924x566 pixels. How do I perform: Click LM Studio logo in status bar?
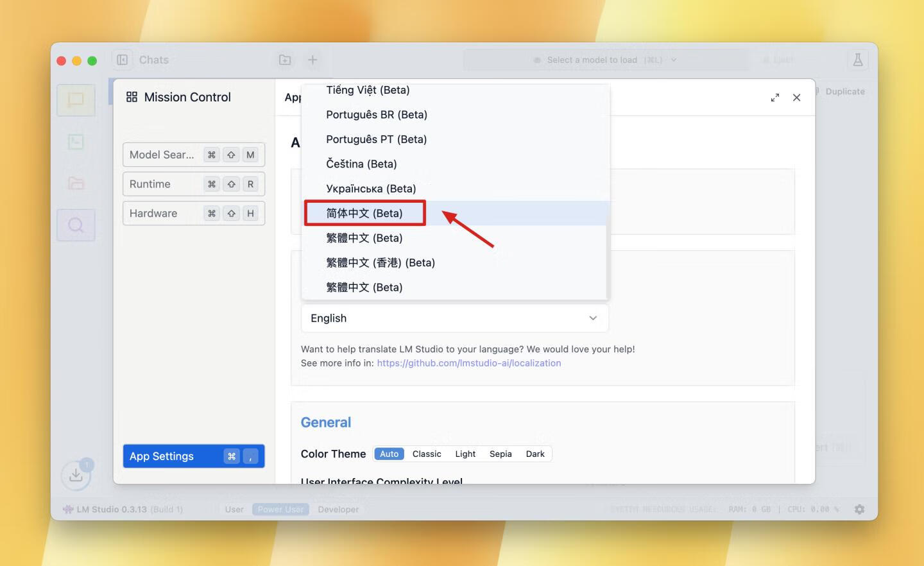click(68, 509)
